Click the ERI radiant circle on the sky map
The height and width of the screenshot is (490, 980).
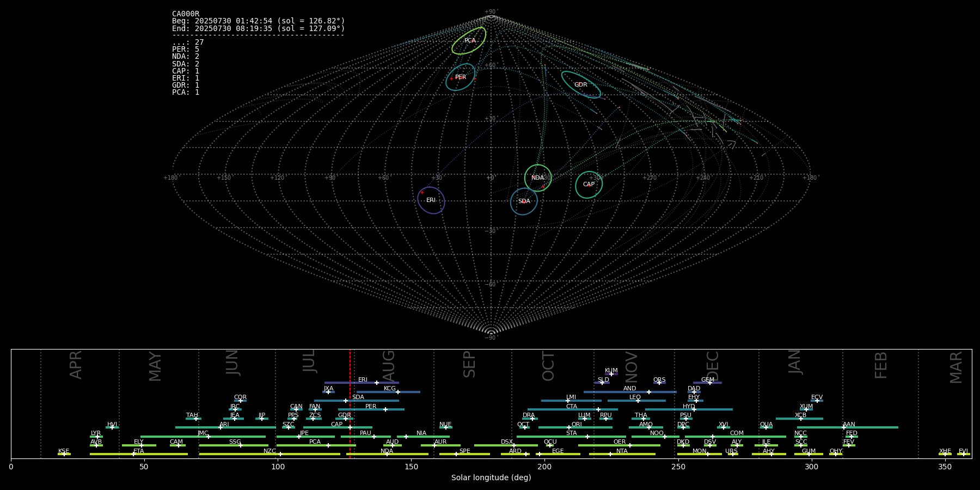click(x=431, y=200)
